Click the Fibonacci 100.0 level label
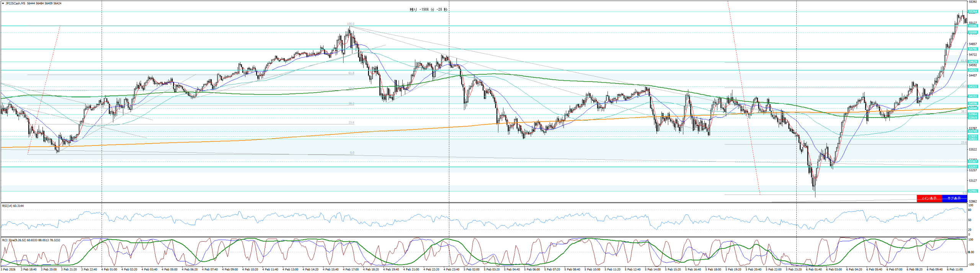Viewport: 980px width, 273px height. coord(350,24)
